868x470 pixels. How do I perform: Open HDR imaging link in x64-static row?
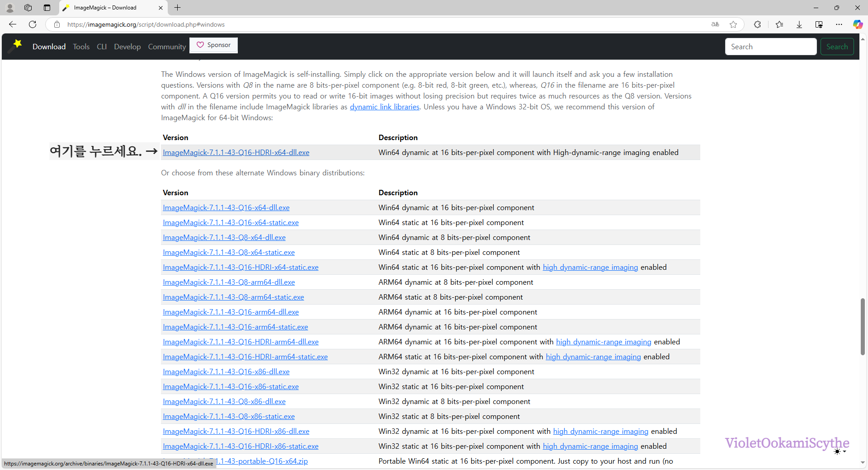[590, 267]
